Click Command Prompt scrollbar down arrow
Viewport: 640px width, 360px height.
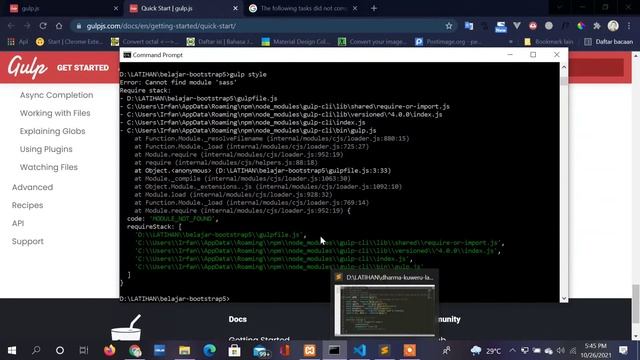(x=564, y=298)
